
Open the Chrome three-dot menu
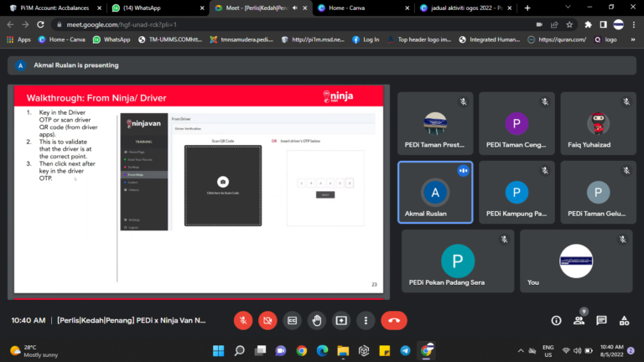coord(634,24)
